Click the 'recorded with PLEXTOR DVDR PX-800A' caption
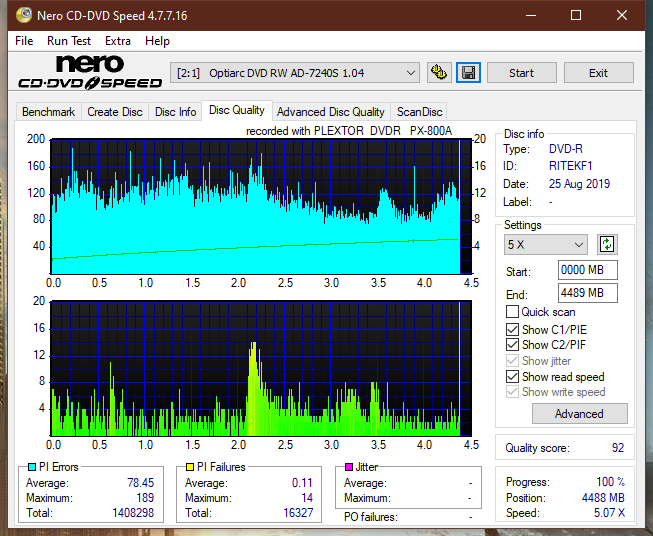The width and height of the screenshot is (653, 536). [349, 131]
